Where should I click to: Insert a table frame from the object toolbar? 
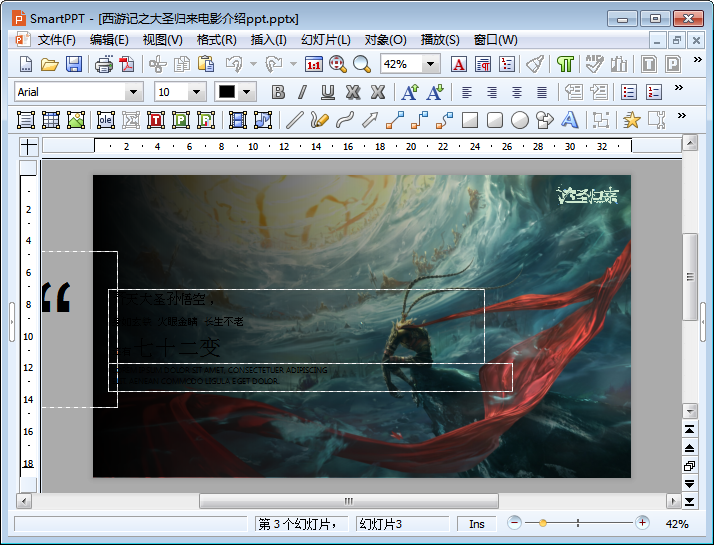click(51, 120)
